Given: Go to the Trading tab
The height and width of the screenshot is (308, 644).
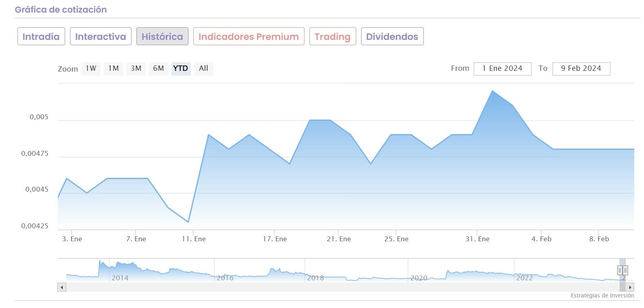Looking at the screenshot, I should click(333, 37).
